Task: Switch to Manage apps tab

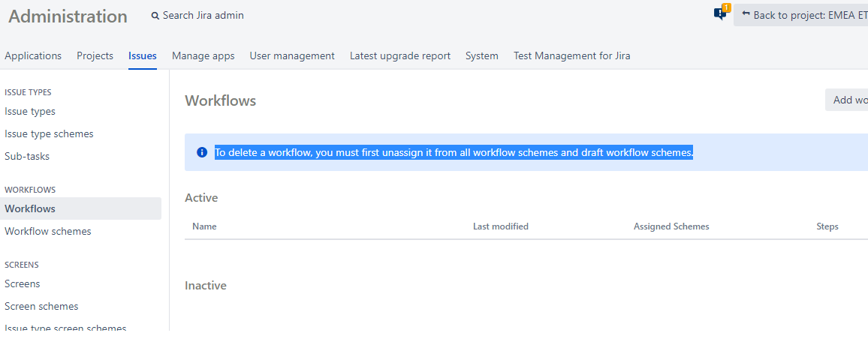Action: click(x=203, y=55)
